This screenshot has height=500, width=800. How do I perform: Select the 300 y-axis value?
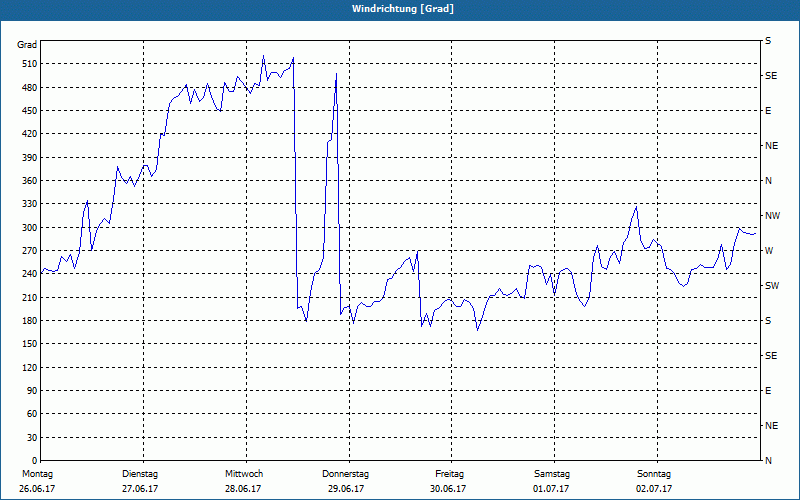coord(30,228)
